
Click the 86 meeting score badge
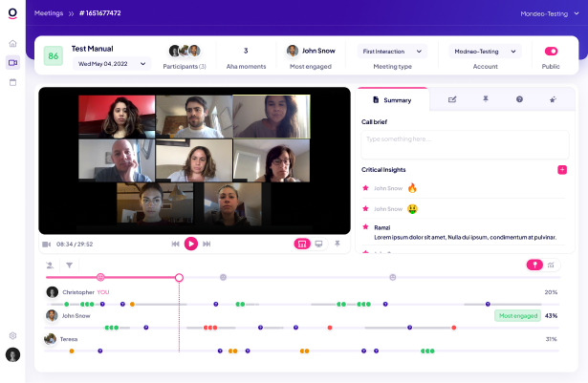(x=54, y=55)
